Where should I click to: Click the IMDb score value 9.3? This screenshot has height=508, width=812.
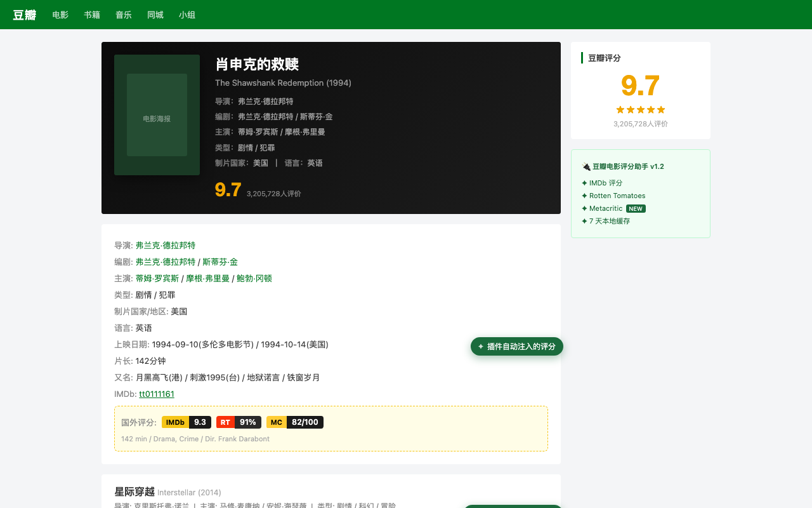pyautogui.click(x=200, y=422)
